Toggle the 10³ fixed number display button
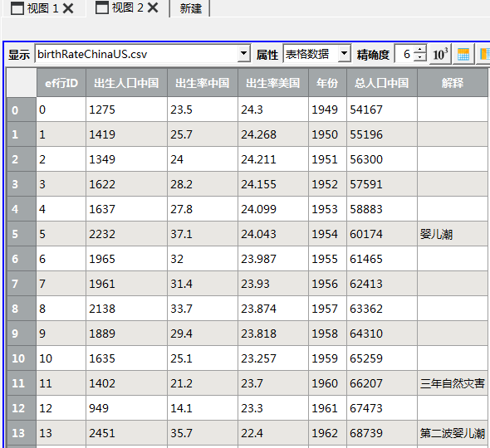This screenshot has width=490, height=448. click(440, 54)
